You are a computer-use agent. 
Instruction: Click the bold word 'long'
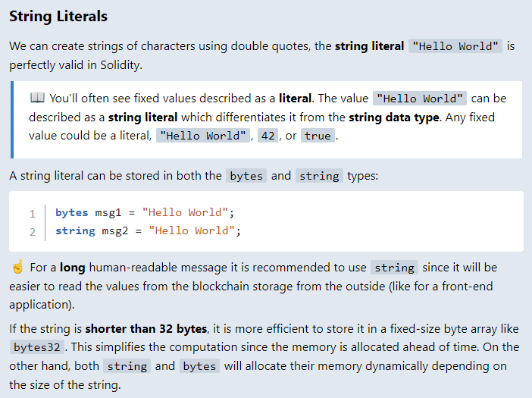coord(72,268)
